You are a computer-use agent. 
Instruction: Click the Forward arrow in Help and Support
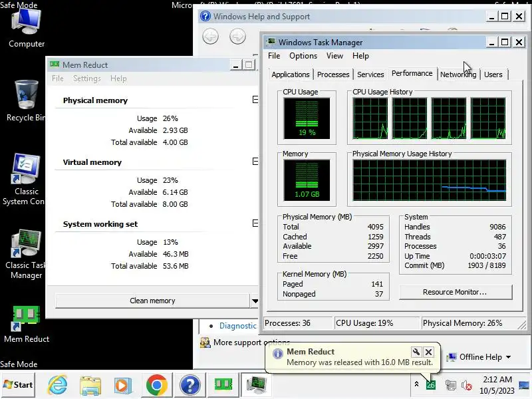(237, 37)
